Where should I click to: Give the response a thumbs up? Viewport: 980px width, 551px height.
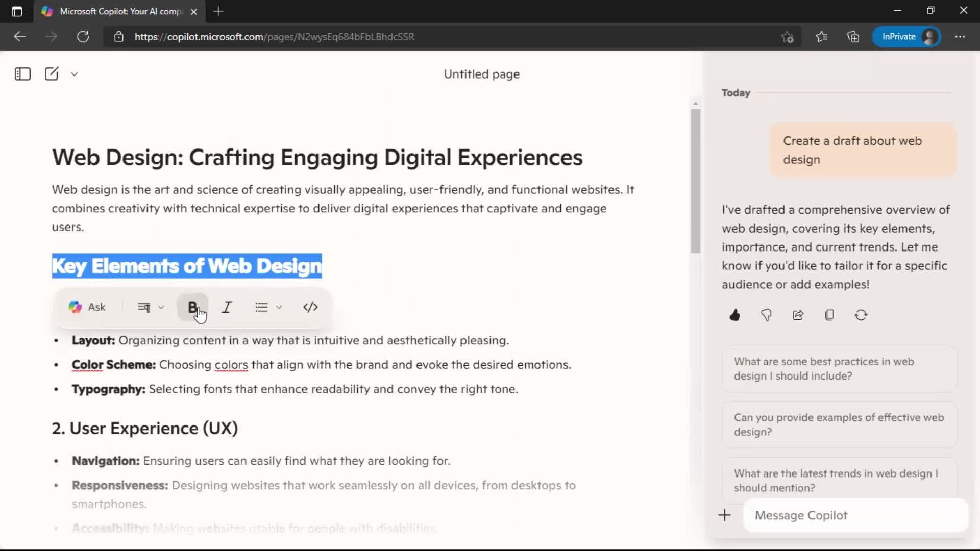click(734, 315)
